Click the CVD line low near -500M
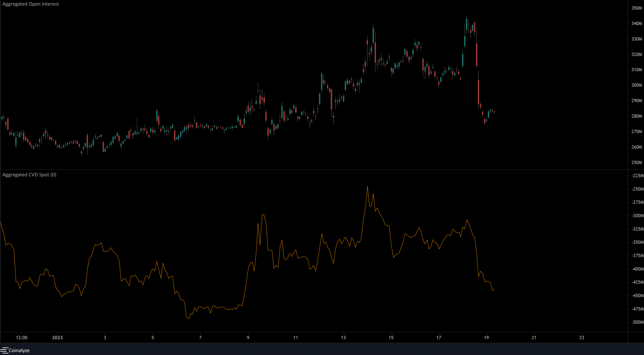 click(x=189, y=318)
